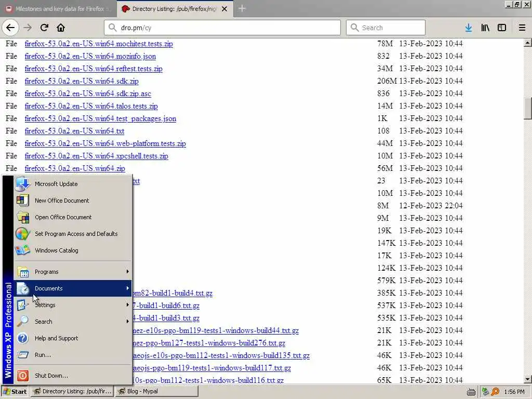Click into the address bar field
The height and width of the screenshot is (399, 532).
click(222, 28)
